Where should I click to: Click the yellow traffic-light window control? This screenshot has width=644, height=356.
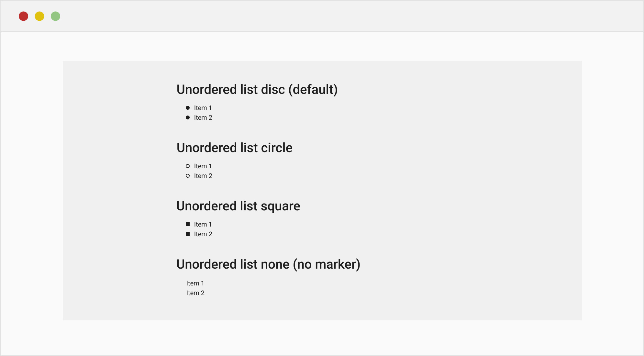[39, 16]
